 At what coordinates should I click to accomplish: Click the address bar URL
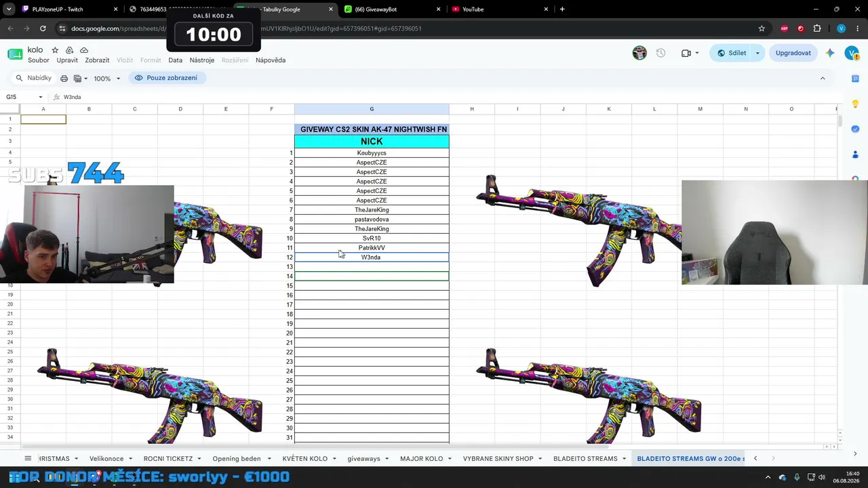pos(246,28)
